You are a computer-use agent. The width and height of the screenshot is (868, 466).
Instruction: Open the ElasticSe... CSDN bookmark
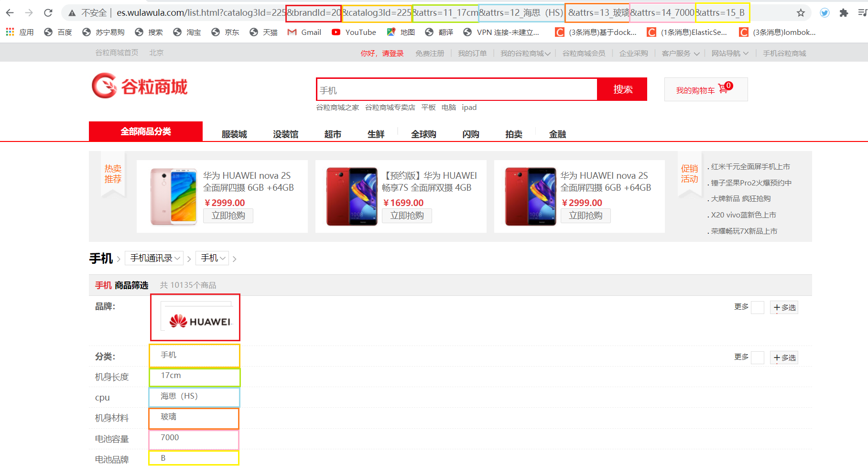click(x=687, y=32)
